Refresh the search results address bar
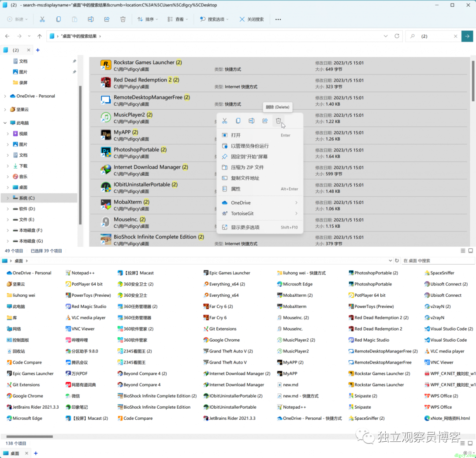The width and height of the screenshot is (476, 458). coord(397,36)
